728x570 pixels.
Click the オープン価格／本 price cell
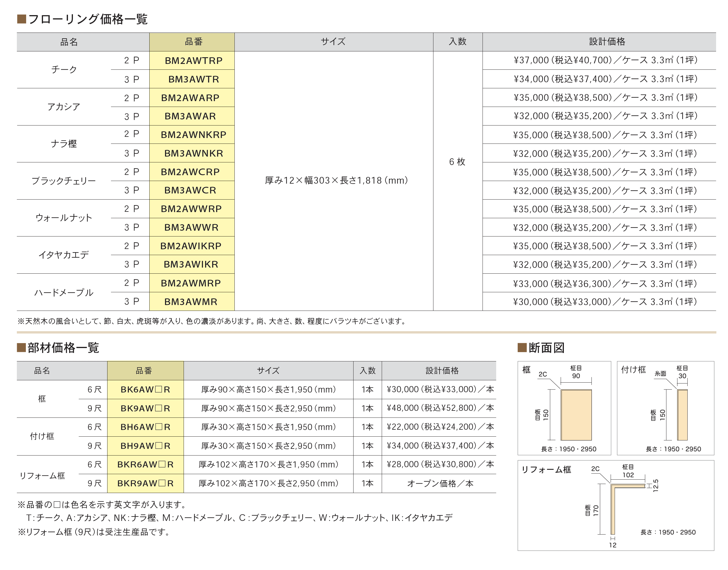(440, 483)
